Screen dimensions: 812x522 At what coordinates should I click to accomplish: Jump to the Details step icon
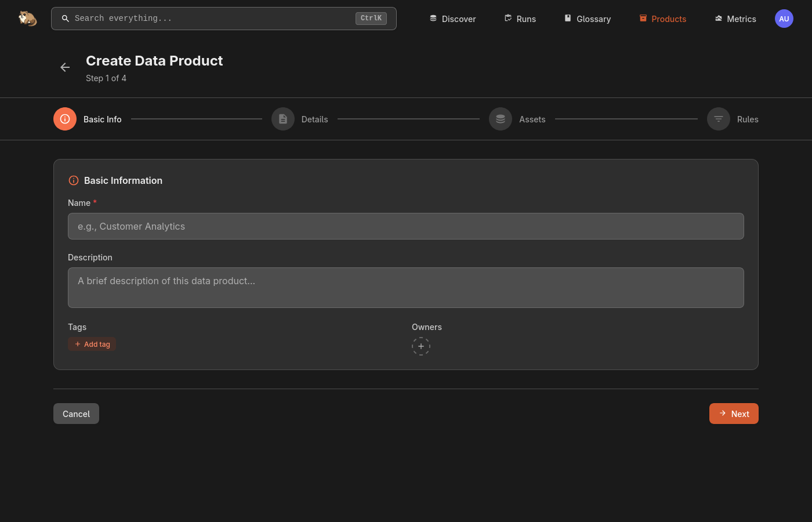click(283, 119)
